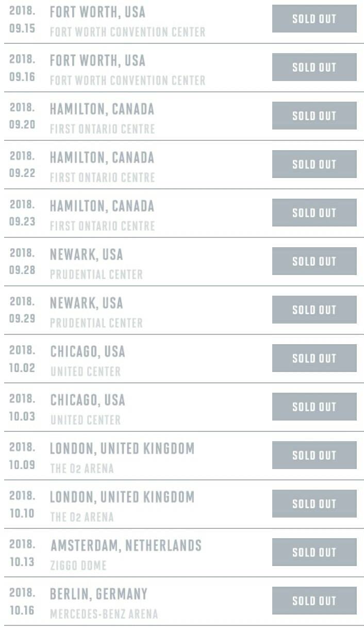Open London 10.09 The O2 Arena venue
Viewport: 364px width, 629px height.
(x=82, y=469)
